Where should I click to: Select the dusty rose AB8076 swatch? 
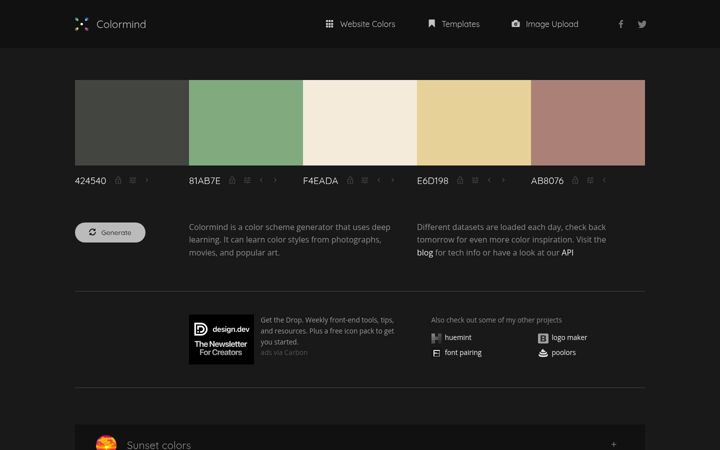click(x=588, y=123)
